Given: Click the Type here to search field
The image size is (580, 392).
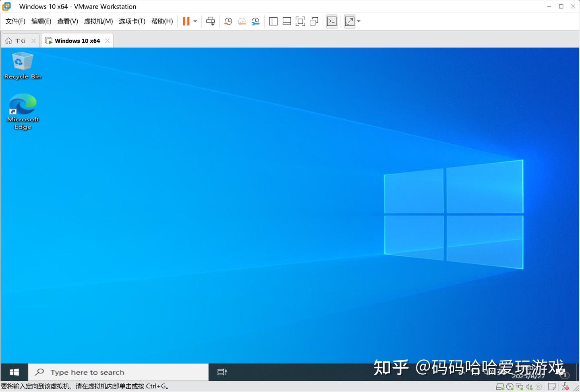Looking at the screenshot, I should [117, 372].
